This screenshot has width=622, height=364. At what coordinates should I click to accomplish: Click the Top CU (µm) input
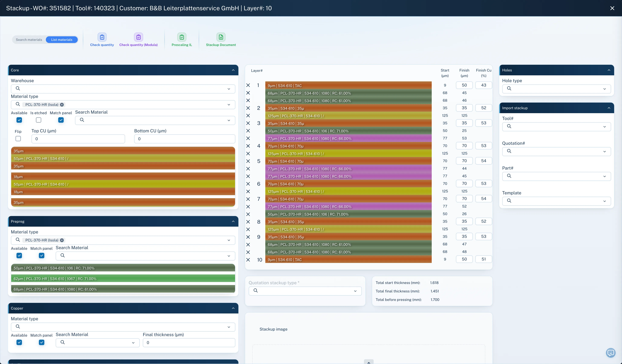tap(78, 139)
